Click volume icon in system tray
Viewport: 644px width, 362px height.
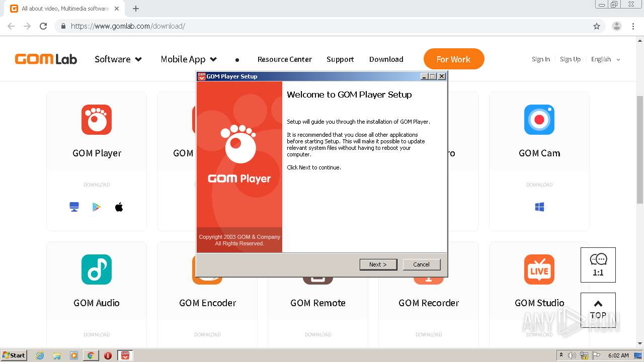pyautogui.click(x=572, y=355)
